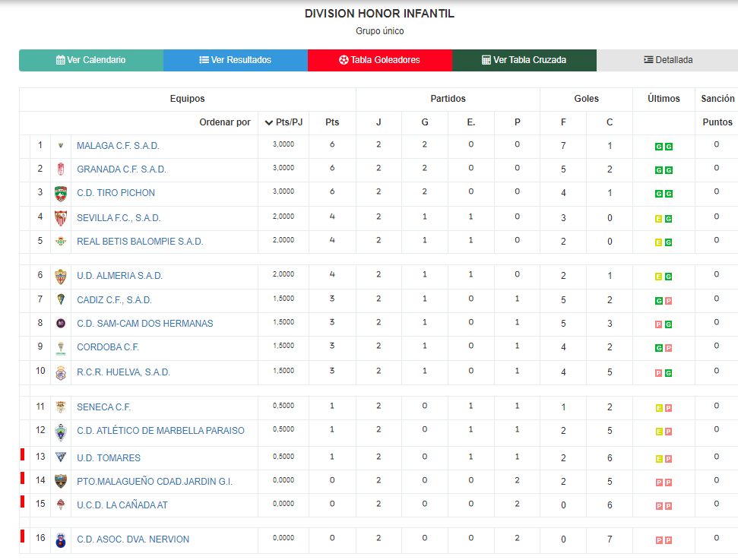Open GRANADA C.F. S.A.D. team link

122,169
